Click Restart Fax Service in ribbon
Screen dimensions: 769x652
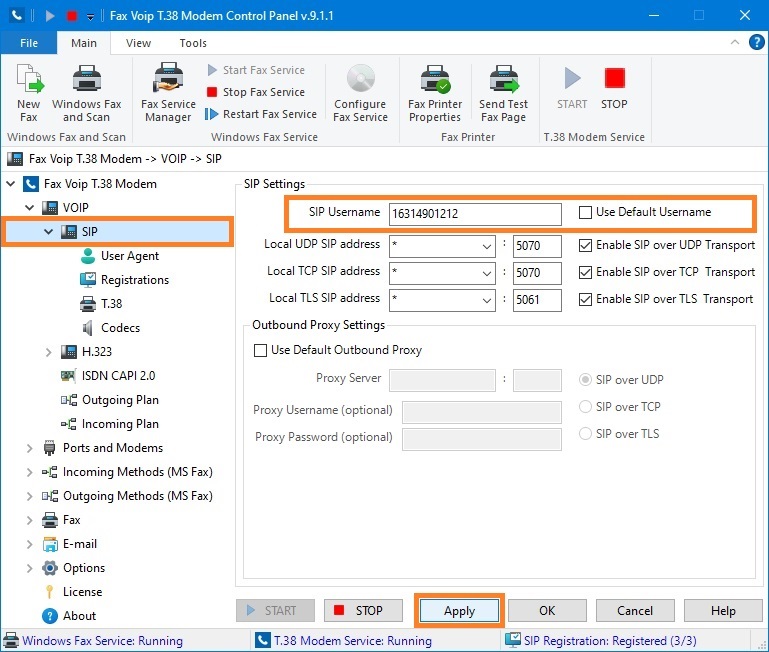(x=261, y=114)
